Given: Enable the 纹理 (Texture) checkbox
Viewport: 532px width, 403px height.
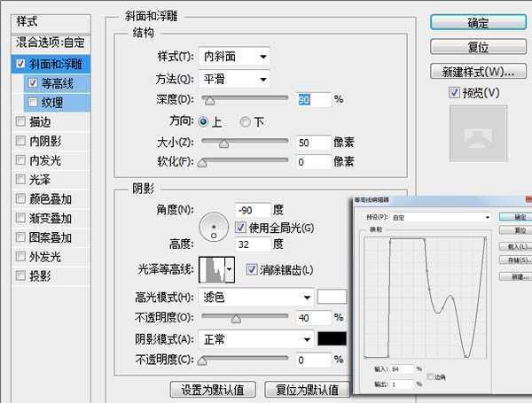Looking at the screenshot, I should [x=34, y=103].
